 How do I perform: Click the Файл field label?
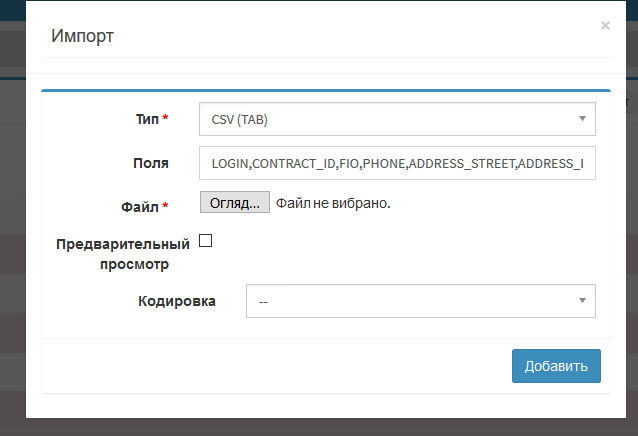click(139, 207)
